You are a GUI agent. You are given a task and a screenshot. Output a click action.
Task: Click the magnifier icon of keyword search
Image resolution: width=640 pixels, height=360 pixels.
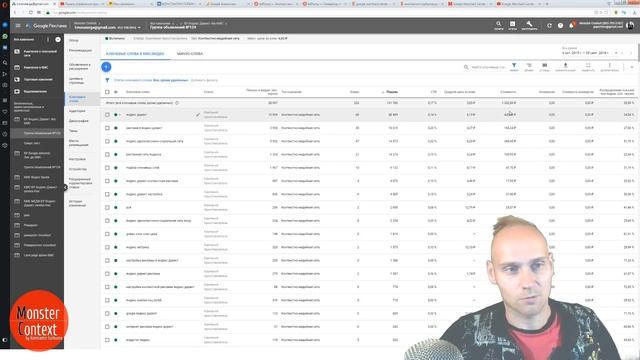coord(466,67)
